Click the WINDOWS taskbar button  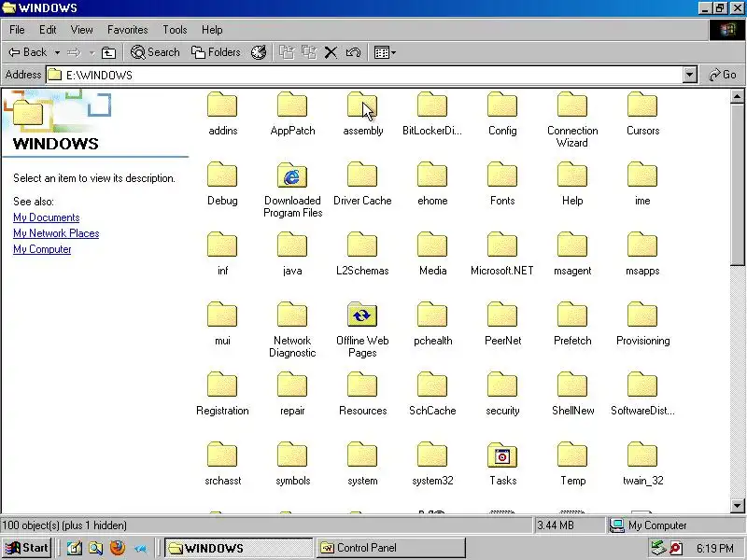[x=238, y=548]
